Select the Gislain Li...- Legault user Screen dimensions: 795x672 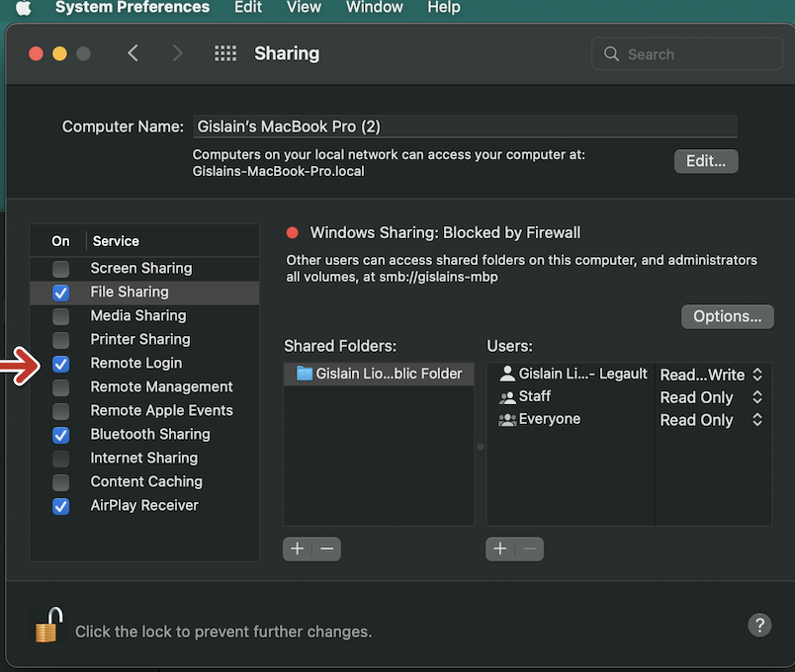pos(571,374)
